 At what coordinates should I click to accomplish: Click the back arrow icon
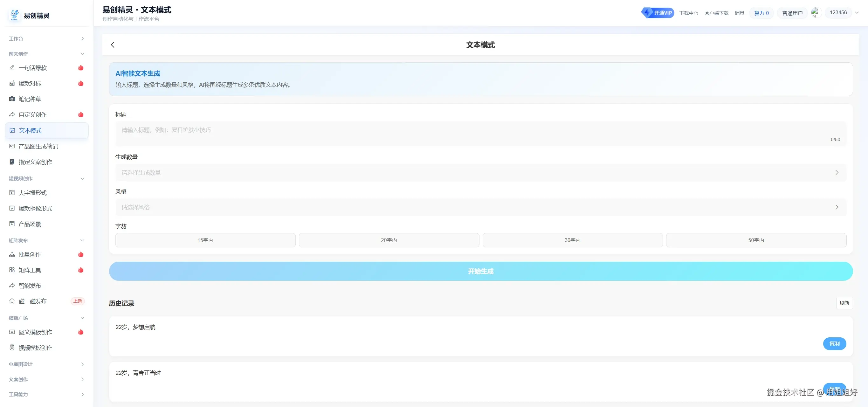pyautogui.click(x=113, y=45)
